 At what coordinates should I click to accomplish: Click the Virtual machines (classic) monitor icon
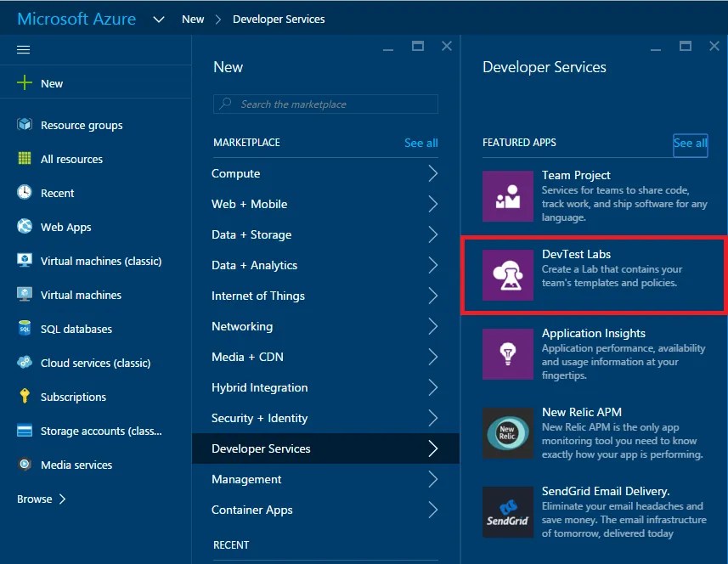click(25, 260)
